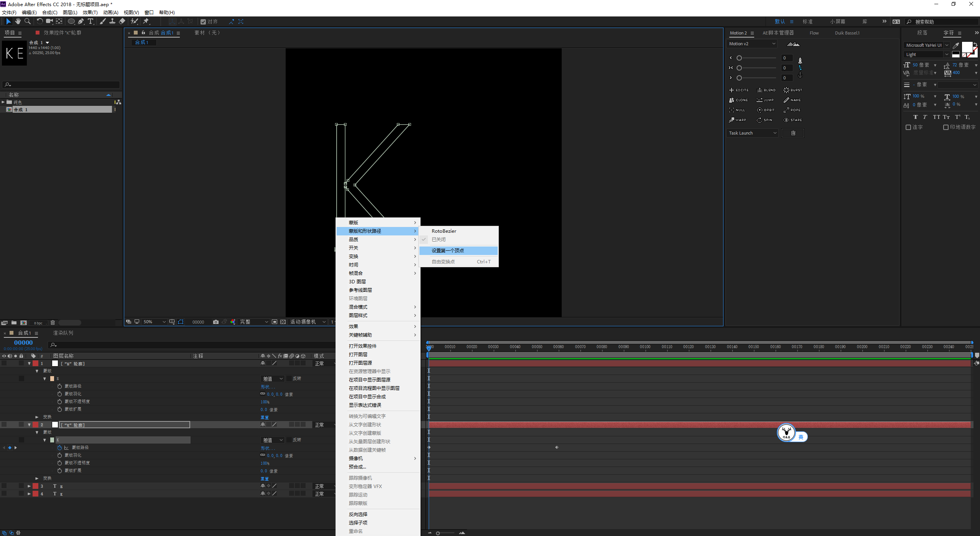
Task: Select 设置第一个顶点 menu item
Action: [x=458, y=250]
